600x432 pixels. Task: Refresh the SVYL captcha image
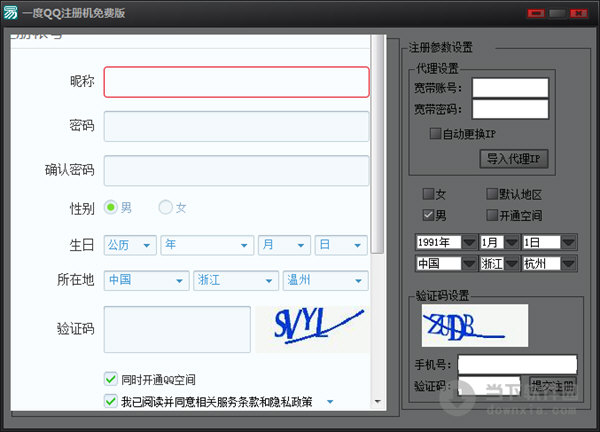(x=313, y=329)
